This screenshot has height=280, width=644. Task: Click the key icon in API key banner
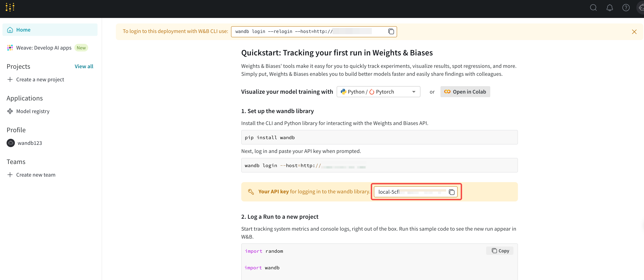coord(251,192)
